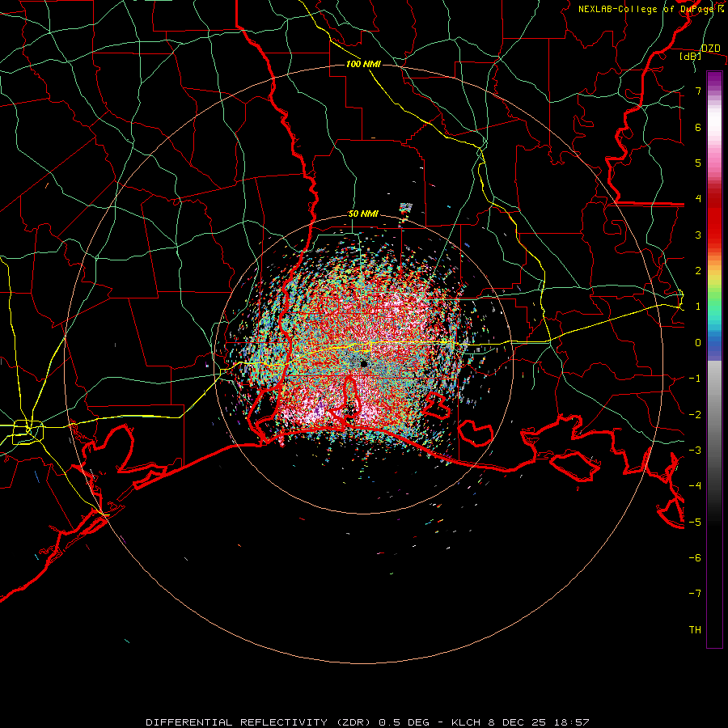Click the '-1' value on the color scale
The image size is (728, 728).
tap(695, 379)
